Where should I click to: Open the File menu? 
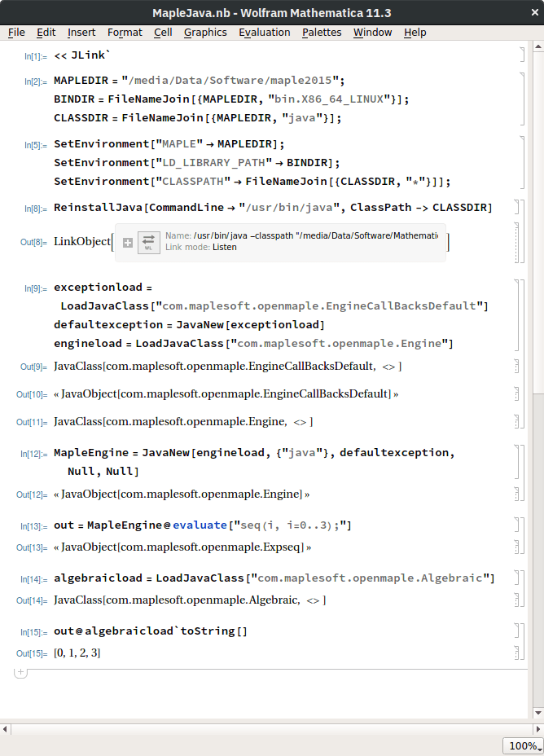(16, 33)
